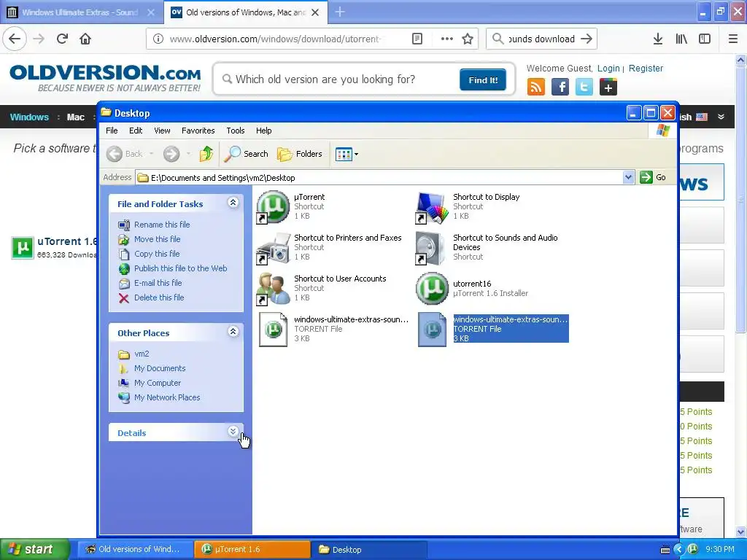Screen dimensions: 747x560
Task: Switch to µTorrent 1.6 taskbar button
Action: click(x=252, y=549)
